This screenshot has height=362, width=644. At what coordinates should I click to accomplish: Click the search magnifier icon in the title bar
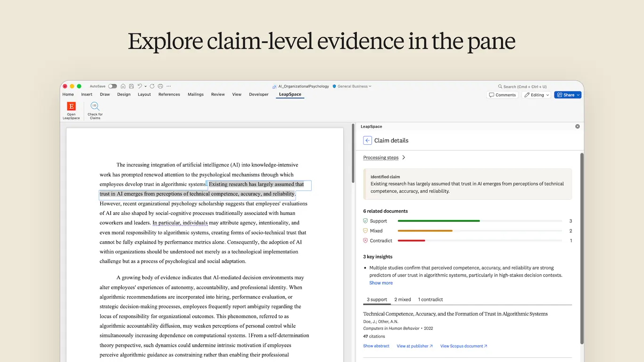500,86
